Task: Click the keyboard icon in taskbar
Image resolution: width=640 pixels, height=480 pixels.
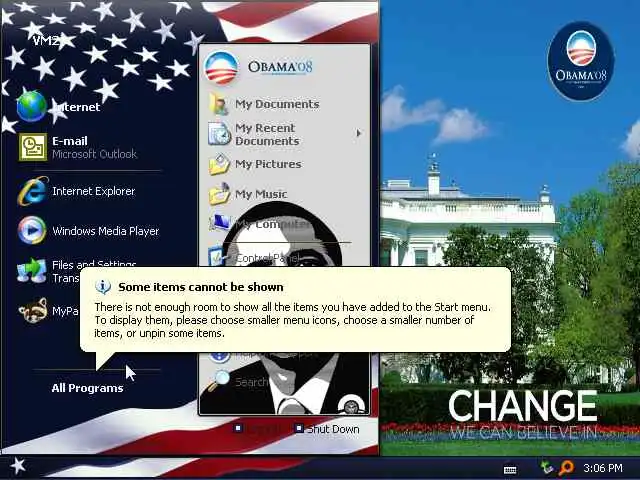Action: click(510, 470)
